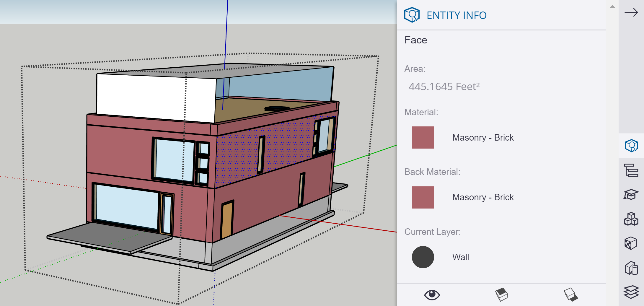
Task: Click the Masonry - Brick label under Material
Action: click(x=483, y=138)
